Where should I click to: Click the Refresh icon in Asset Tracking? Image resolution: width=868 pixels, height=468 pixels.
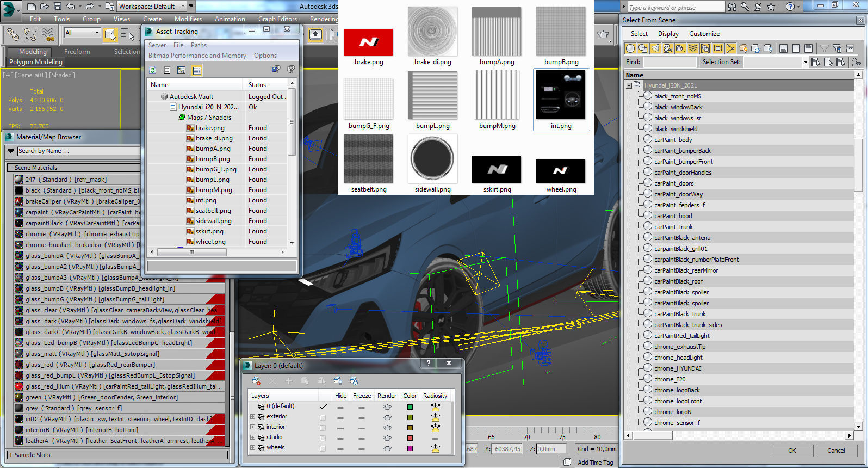point(153,70)
